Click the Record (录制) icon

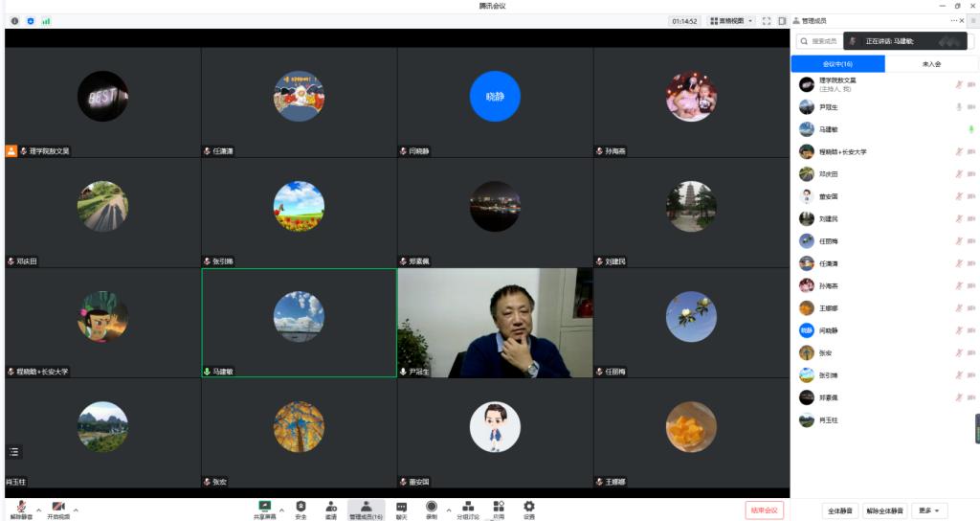[x=432, y=507]
